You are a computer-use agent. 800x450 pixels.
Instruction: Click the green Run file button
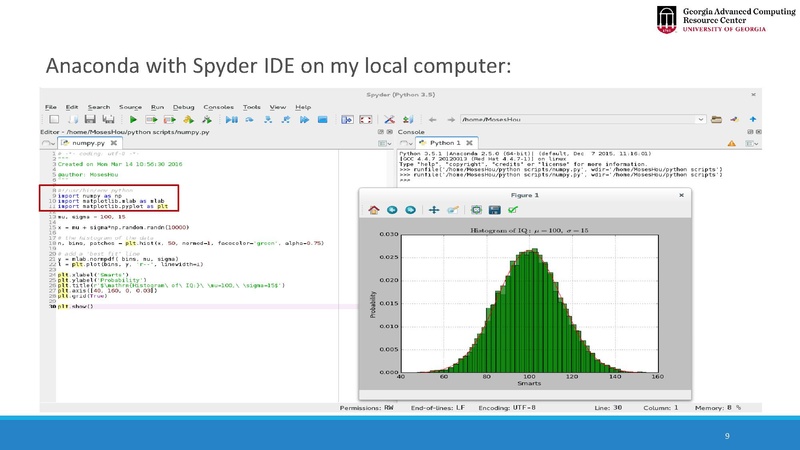(132, 120)
